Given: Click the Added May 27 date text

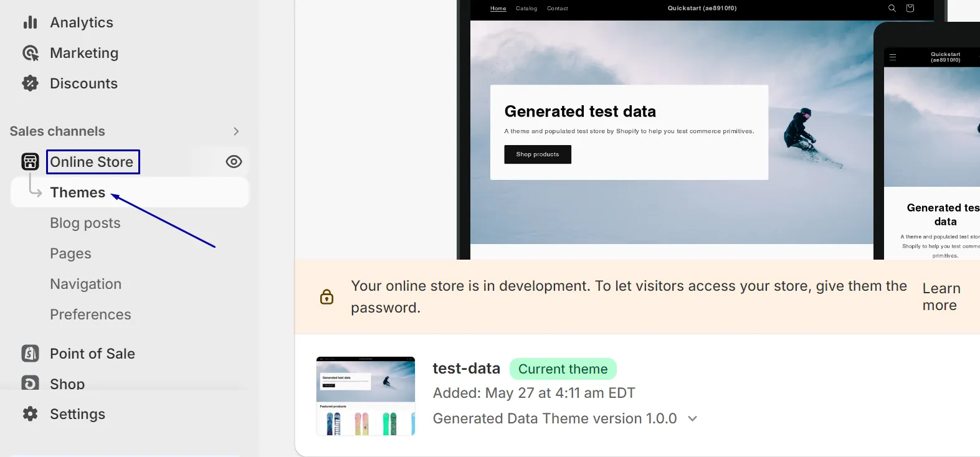Looking at the screenshot, I should pyautogui.click(x=534, y=393).
